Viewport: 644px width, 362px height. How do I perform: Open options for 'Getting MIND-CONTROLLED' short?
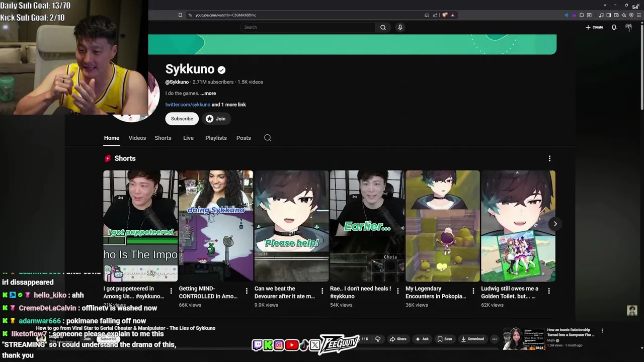247,291
